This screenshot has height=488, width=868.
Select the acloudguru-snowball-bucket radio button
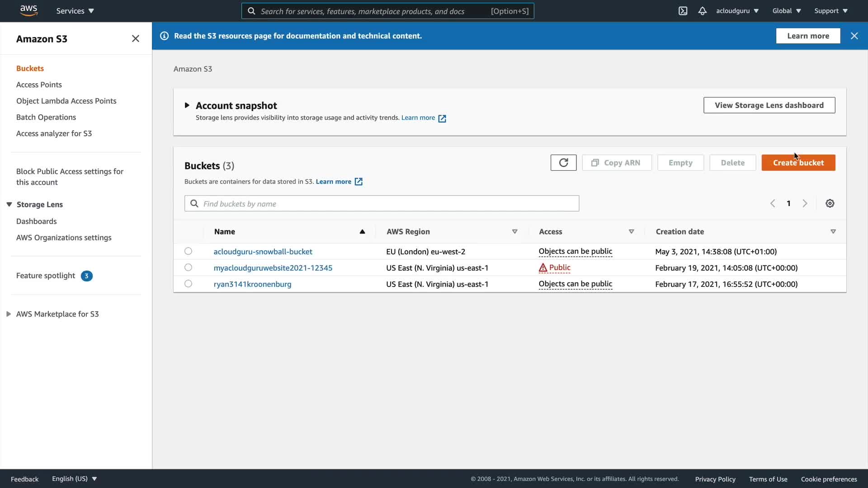click(x=188, y=251)
